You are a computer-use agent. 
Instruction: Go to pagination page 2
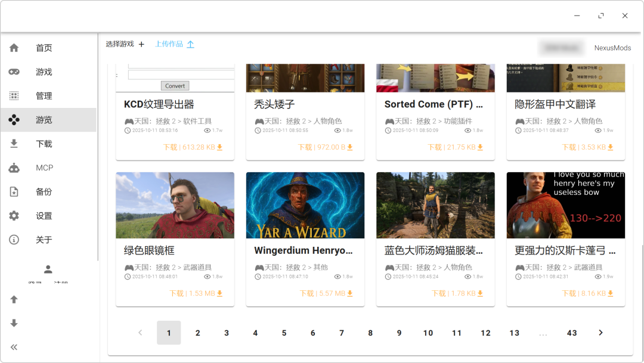(197, 333)
